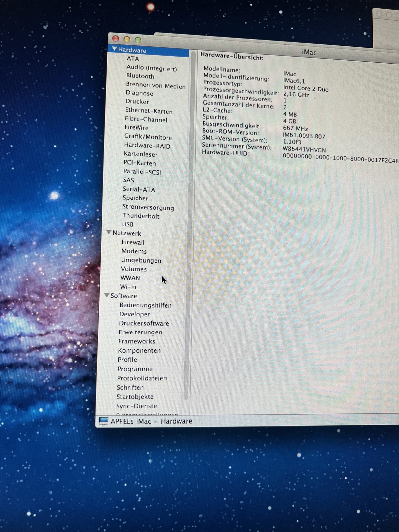Screen dimensions: 399x532
Task: Select Speicher in the sidebar list
Action: coord(135,198)
